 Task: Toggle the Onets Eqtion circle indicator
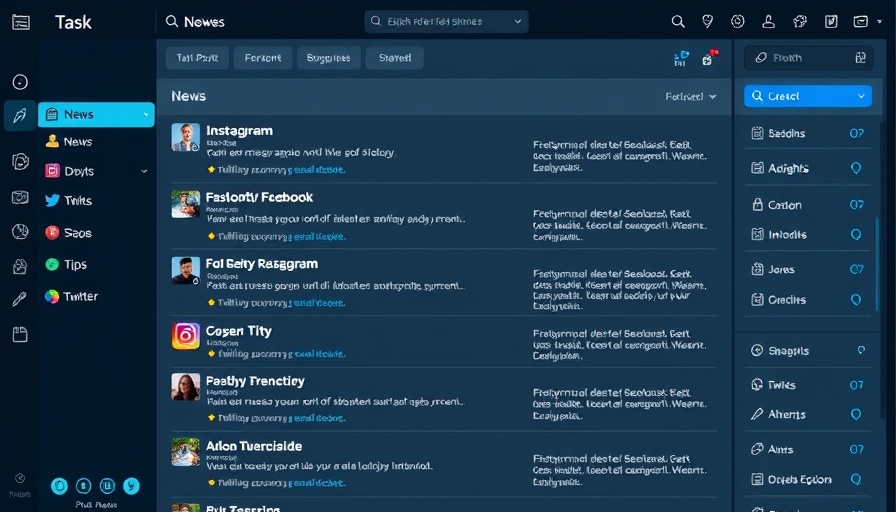pyautogui.click(x=856, y=479)
